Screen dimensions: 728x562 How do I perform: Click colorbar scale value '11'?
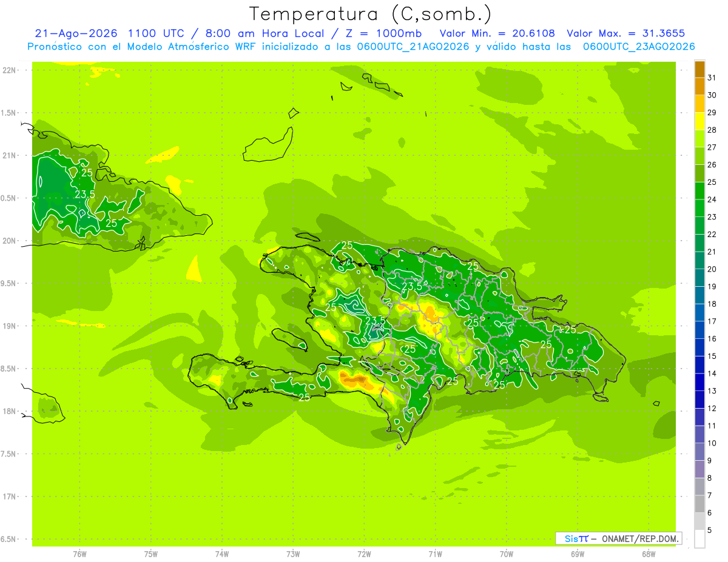(712, 426)
